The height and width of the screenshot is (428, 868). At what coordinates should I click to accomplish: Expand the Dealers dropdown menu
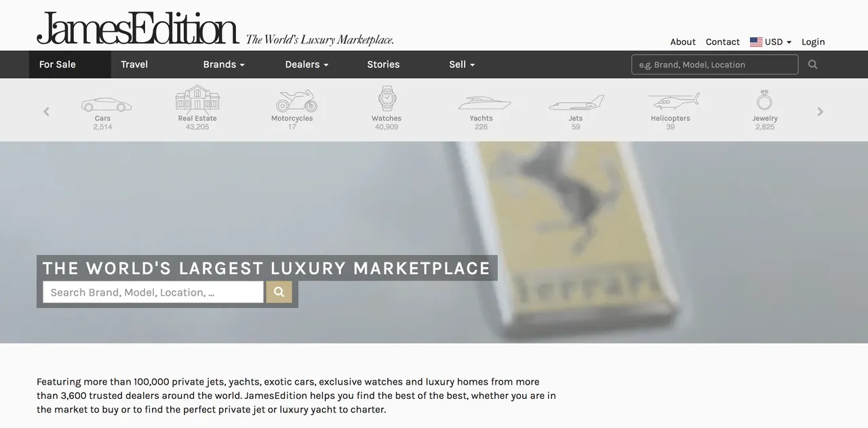point(307,64)
